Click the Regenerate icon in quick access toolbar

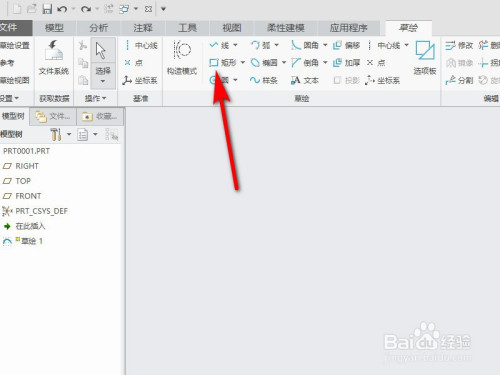(x=109, y=9)
